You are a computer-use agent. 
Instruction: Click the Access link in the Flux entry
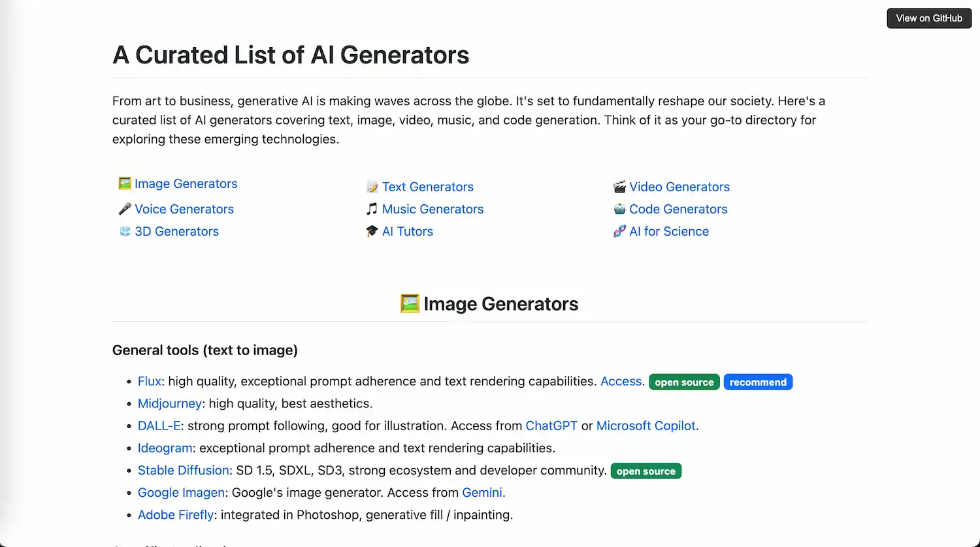[x=621, y=381]
